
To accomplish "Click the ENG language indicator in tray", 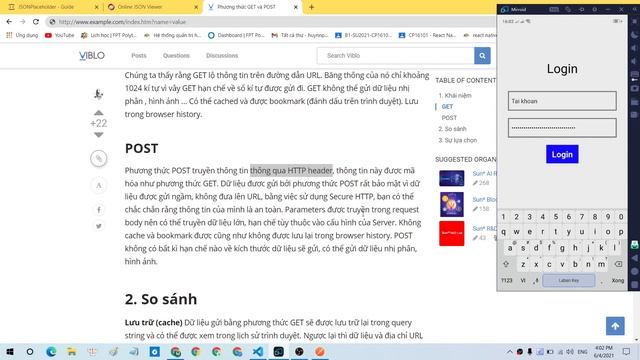I will point(582,351).
